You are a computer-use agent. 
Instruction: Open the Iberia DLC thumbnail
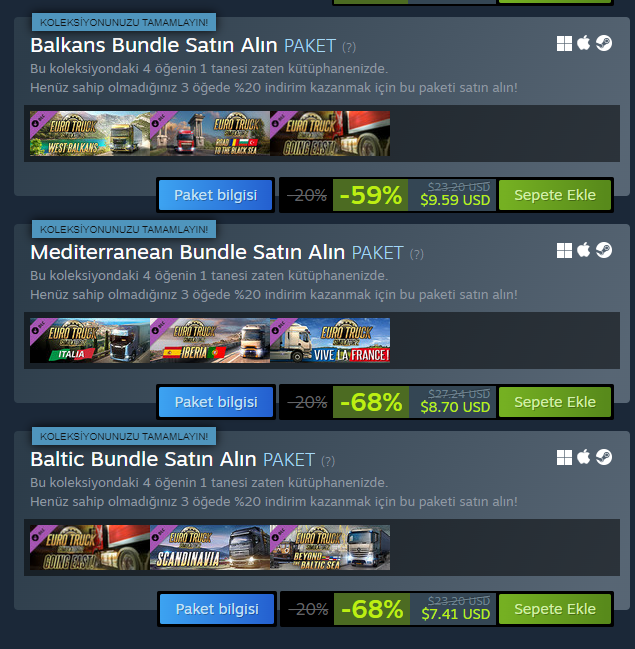click(x=210, y=340)
